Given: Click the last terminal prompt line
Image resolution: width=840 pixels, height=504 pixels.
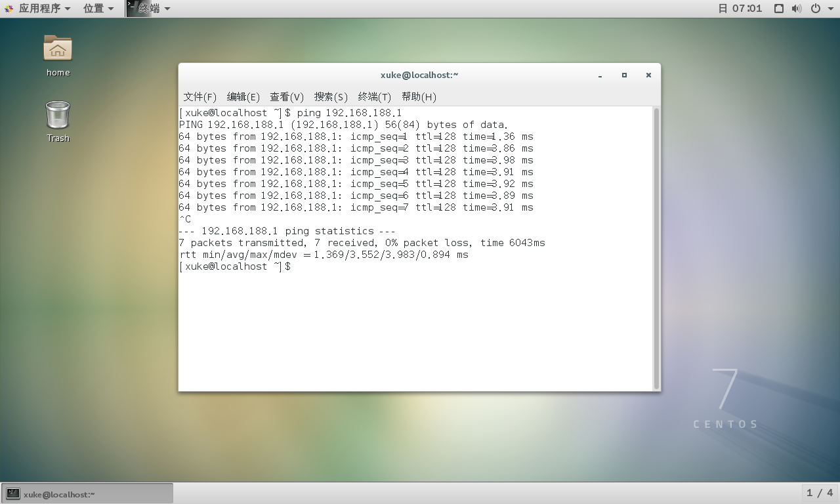Looking at the screenshot, I should (235, 266).
